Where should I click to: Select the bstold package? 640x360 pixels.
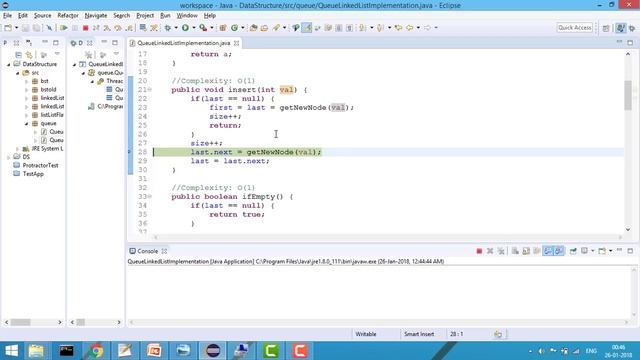(48, 89)
